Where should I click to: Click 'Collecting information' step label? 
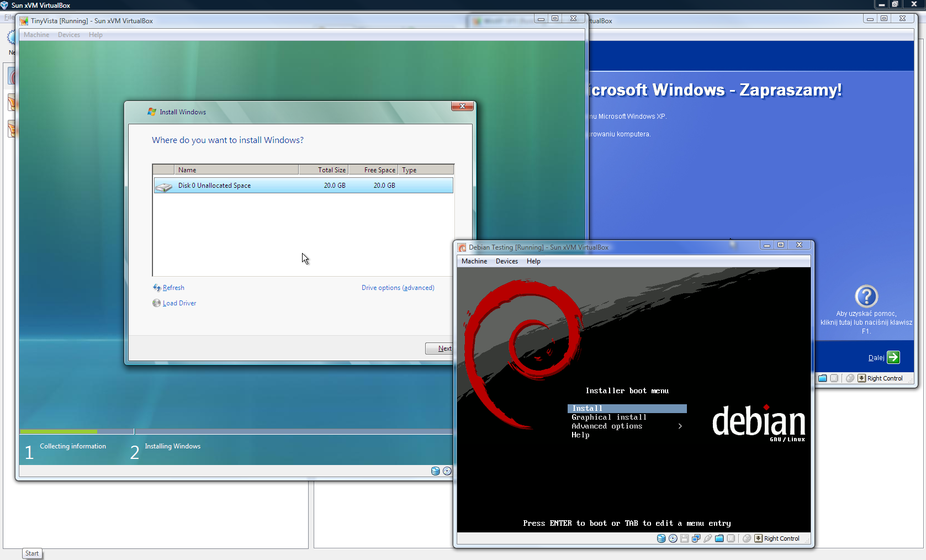[73, 446]
